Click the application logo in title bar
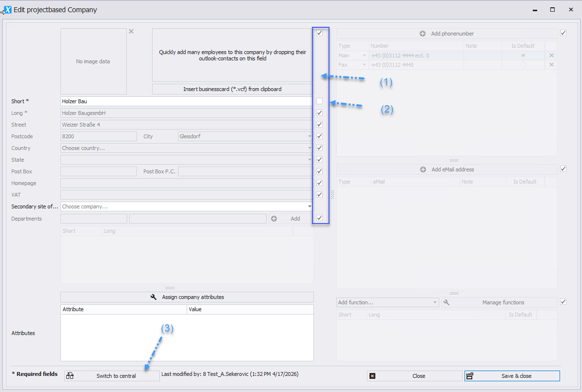582x392 pixels. click(7, 10)
